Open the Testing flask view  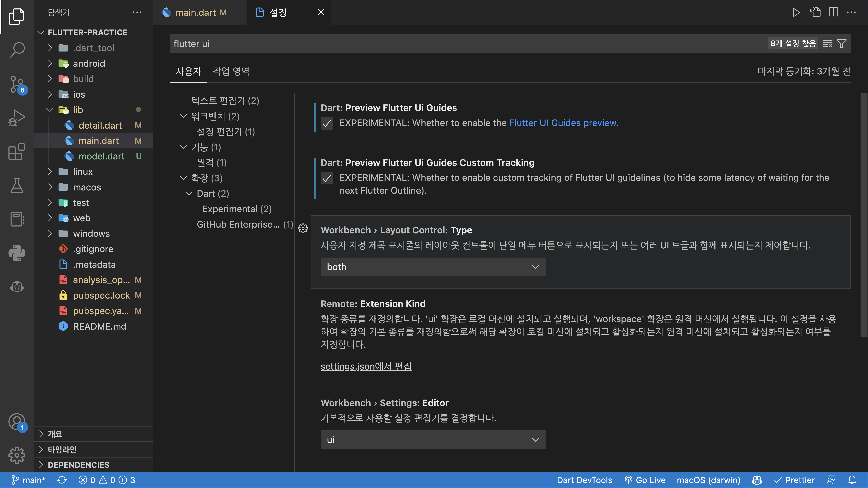click(x=17, y=186)
